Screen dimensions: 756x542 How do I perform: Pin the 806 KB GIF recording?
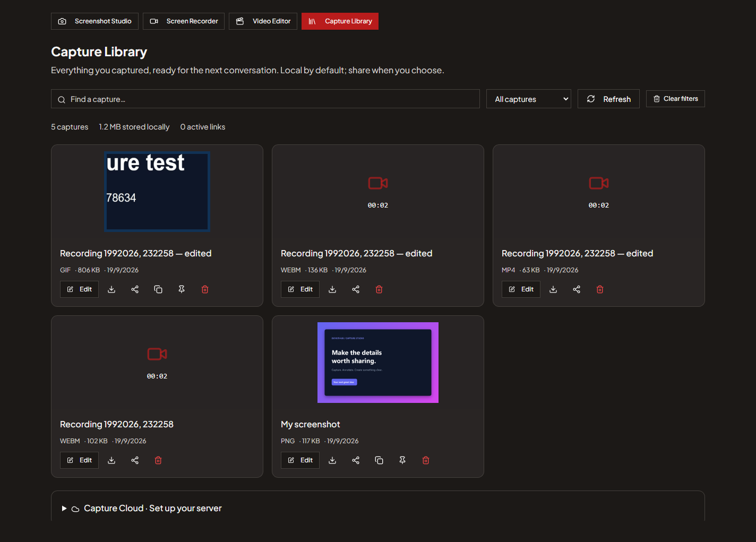pyautogui.click(x=182, y=289)
